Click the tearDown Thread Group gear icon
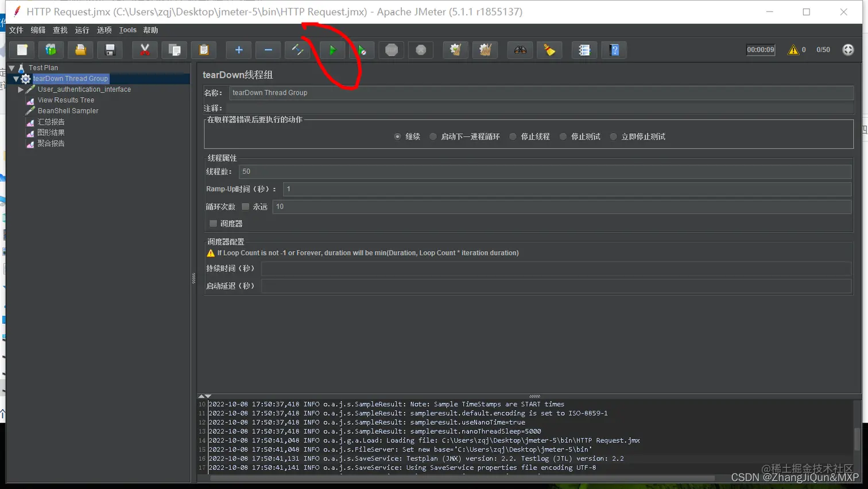The height and width of the screenshot is (489, 868). tap(26, 79)
